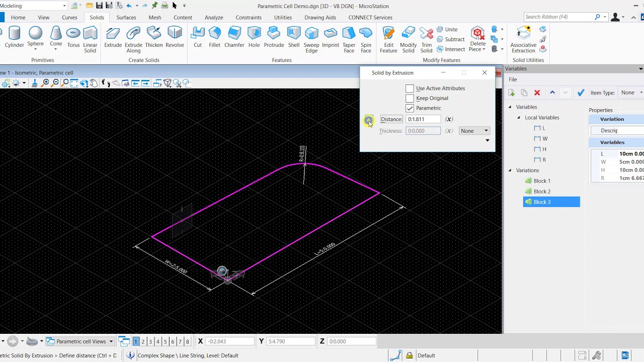Select the Hole feature tool
This screenshot has width=644, height=362.
[254, 38]
